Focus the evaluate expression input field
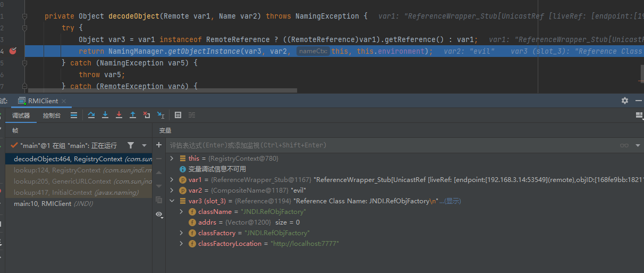This screenshot has height=273, width=644. click(x=391, y=145)
